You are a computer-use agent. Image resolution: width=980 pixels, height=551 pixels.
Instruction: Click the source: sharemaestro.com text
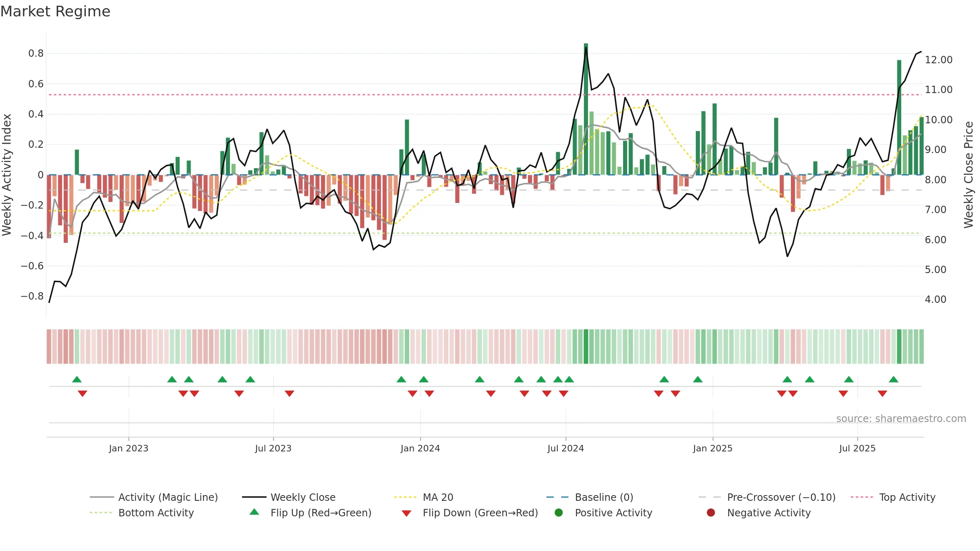(x=901, y=418)
